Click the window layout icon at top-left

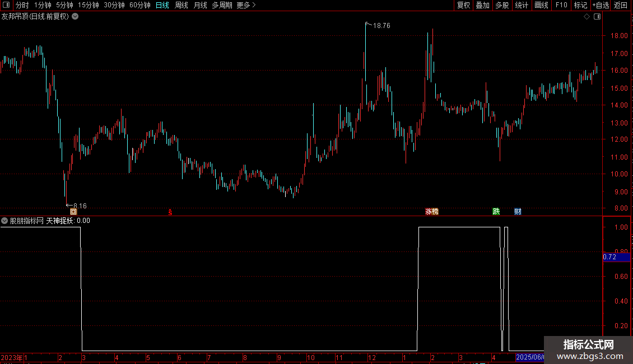[6, 5]
